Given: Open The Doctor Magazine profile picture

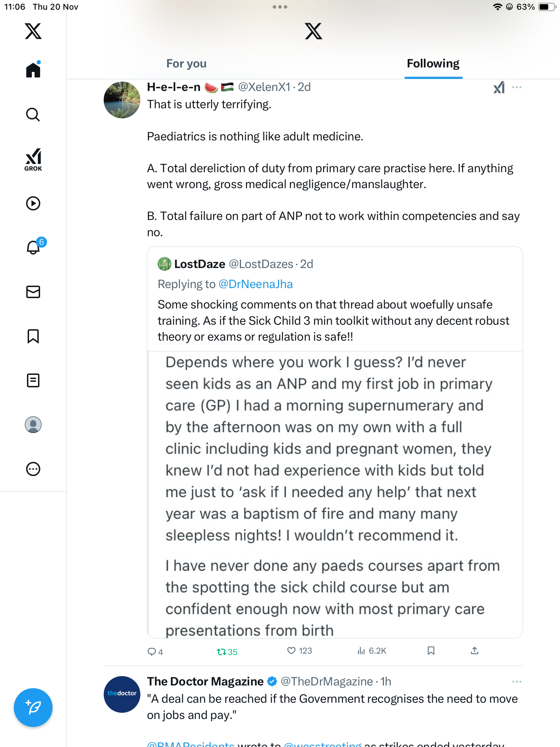Looking at the screenshot, I should coord(122,694).
